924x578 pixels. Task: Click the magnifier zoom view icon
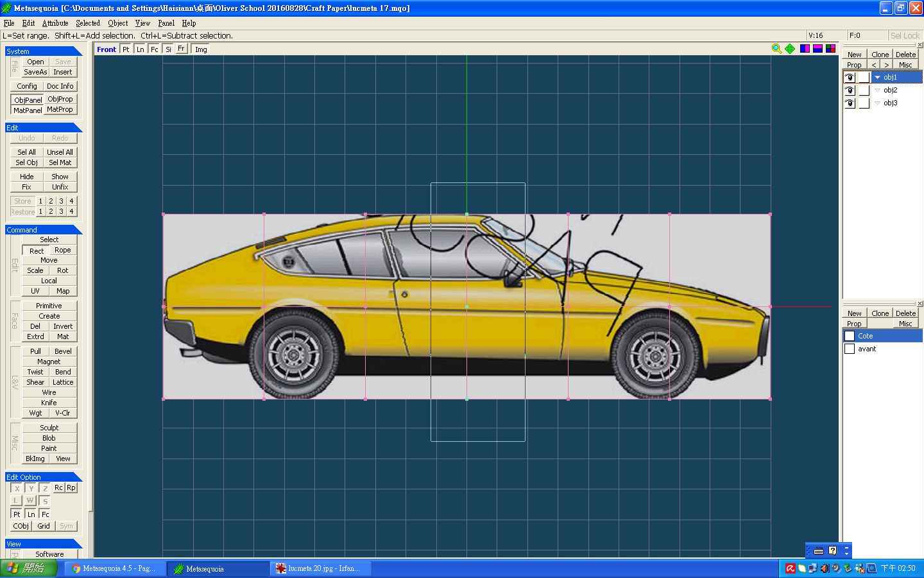(x=776, y=49)
